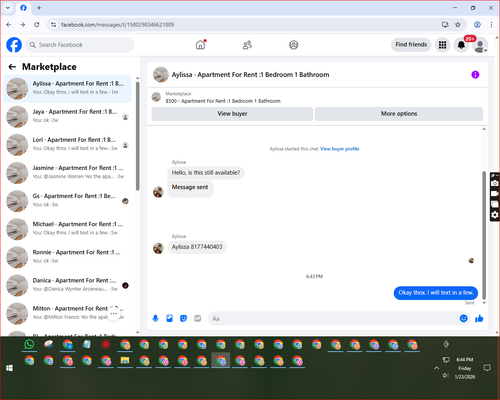This screenshot has width=500, height=400.
Task: Focus the Aa message input box
Action: (x=333, y=319)
